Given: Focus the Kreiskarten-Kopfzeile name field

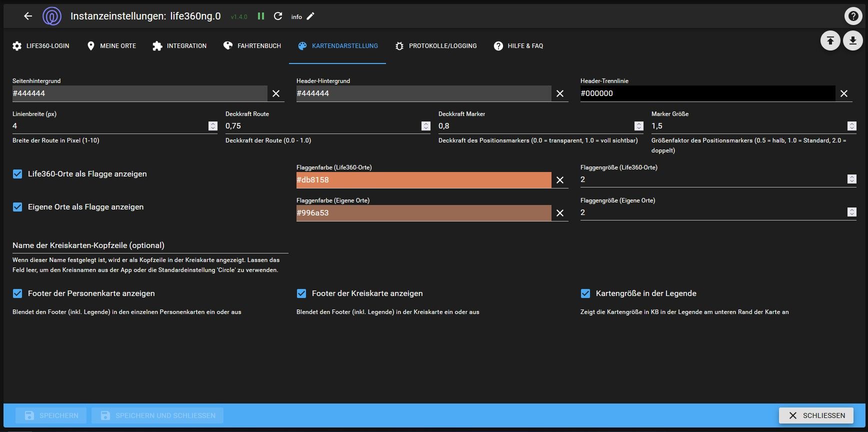Looking at the screenshot, I should pos(150,245).
